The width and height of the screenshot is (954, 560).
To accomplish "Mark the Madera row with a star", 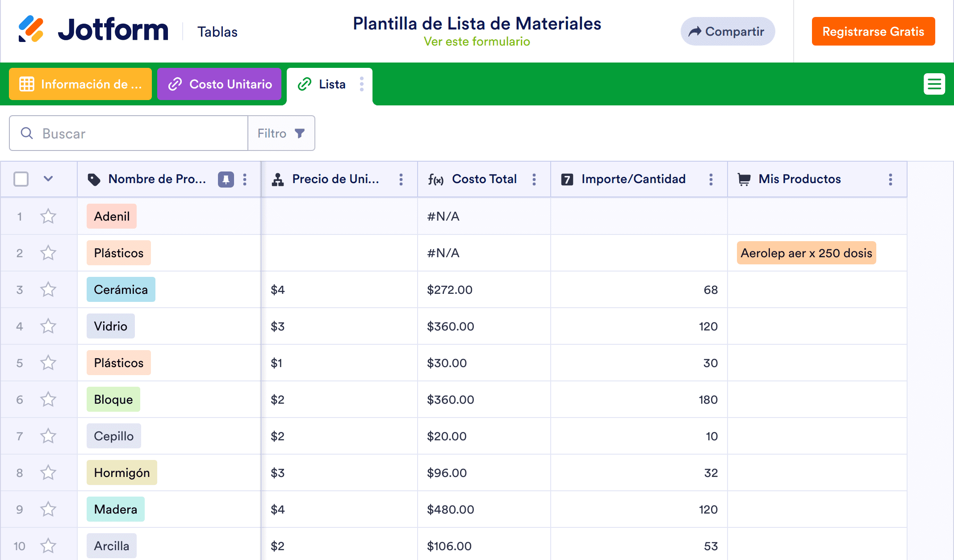I will click(48, 510).
